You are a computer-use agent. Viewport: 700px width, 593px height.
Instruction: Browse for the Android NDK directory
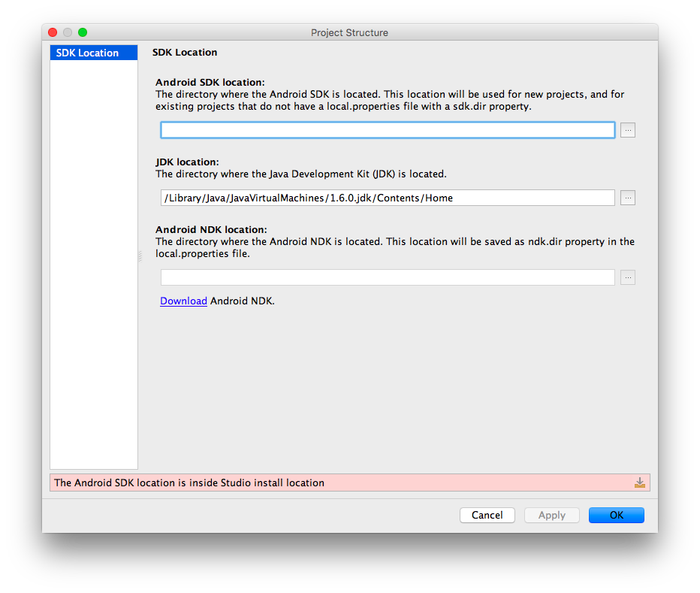point(628,277)
